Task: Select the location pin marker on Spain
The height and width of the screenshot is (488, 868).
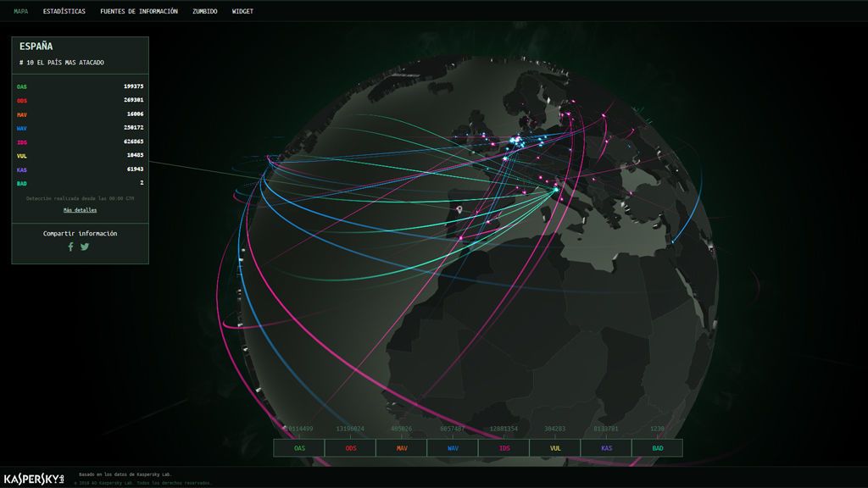Action: (459, 210)
